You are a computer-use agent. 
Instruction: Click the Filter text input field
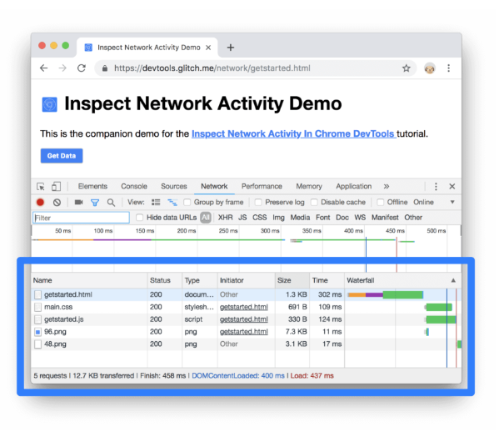pyautogui.click(x=81, y=218)
